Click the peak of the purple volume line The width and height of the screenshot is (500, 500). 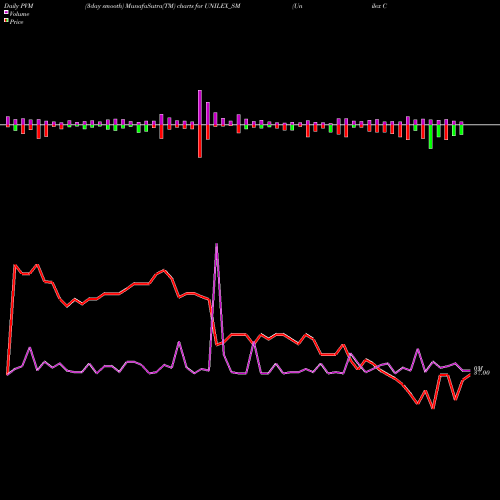pos(217,244)
